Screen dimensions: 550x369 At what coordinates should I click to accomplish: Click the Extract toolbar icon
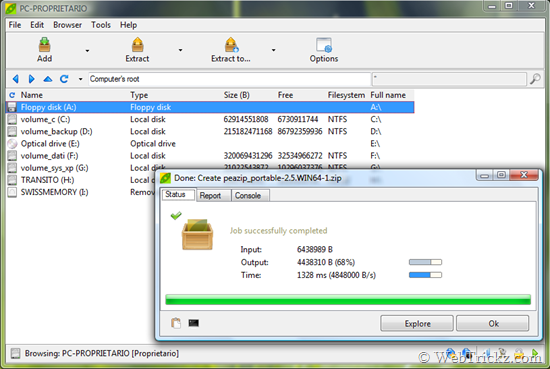(x=138, y=45)
